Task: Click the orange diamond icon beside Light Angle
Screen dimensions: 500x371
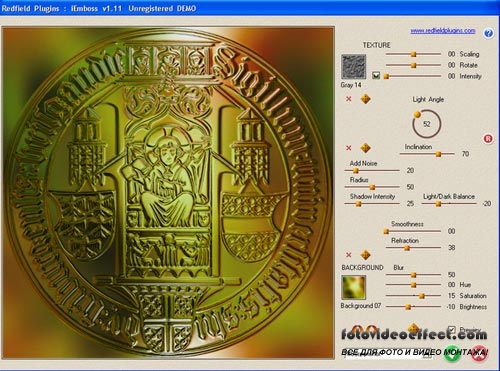Action: 366,99
